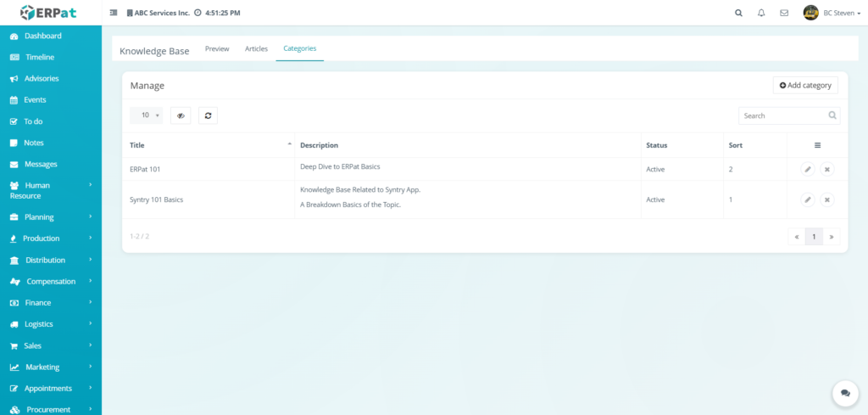Click the Distribution building icon
This screenshot has height=415, width=868.
[15, 261]
